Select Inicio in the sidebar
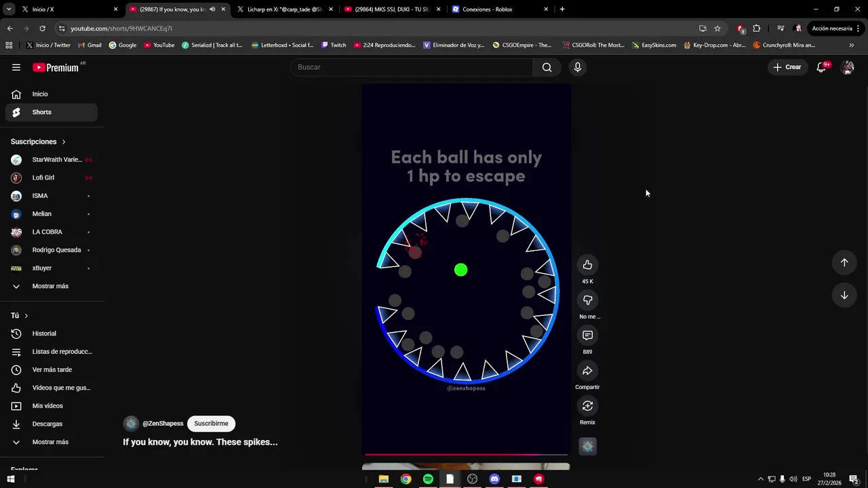This screenshot has width=868, height=488. tap(52, 94)
